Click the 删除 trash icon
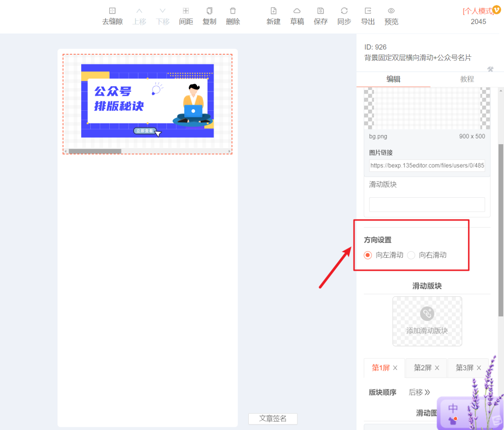 (233, 11)
